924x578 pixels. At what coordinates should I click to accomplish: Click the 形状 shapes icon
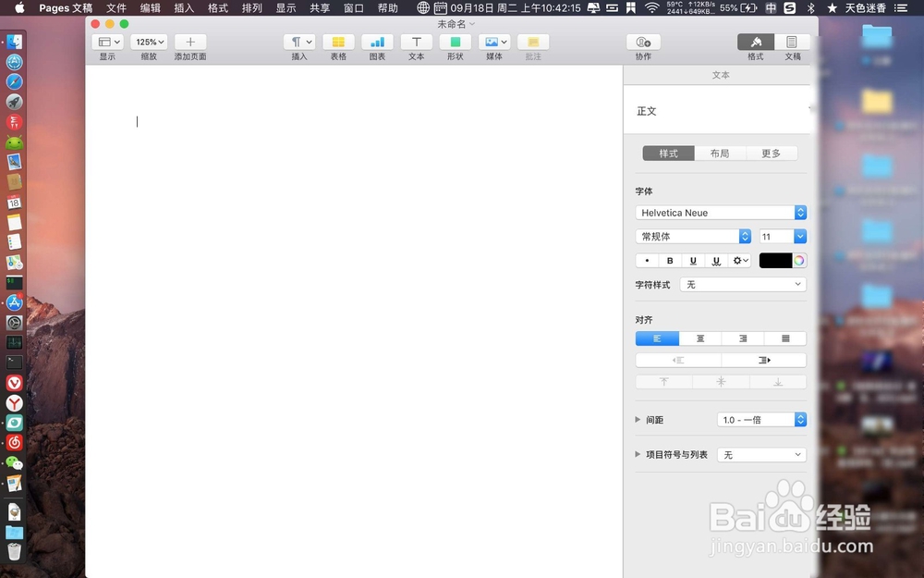click(x=455, y=42)
